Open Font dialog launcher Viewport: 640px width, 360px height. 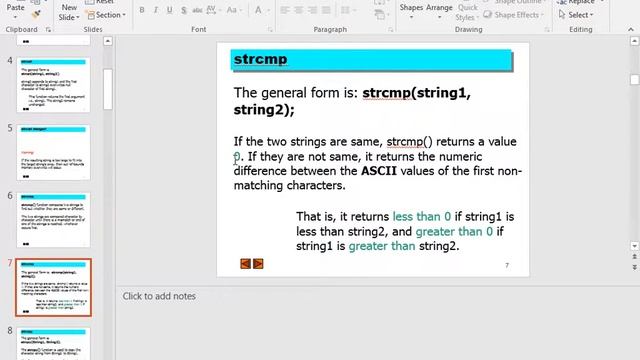[270, 30]
